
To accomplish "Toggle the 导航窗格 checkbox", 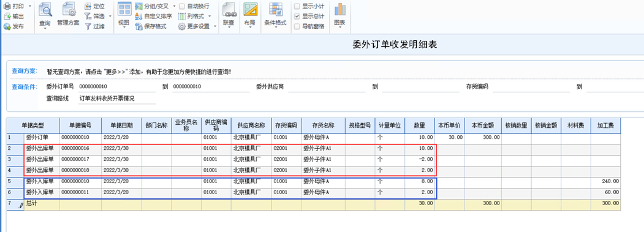I will 297,26.
